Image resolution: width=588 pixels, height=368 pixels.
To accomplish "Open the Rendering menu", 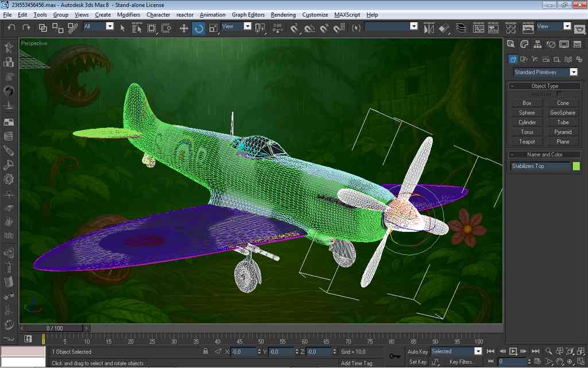I will coord(283,14).
